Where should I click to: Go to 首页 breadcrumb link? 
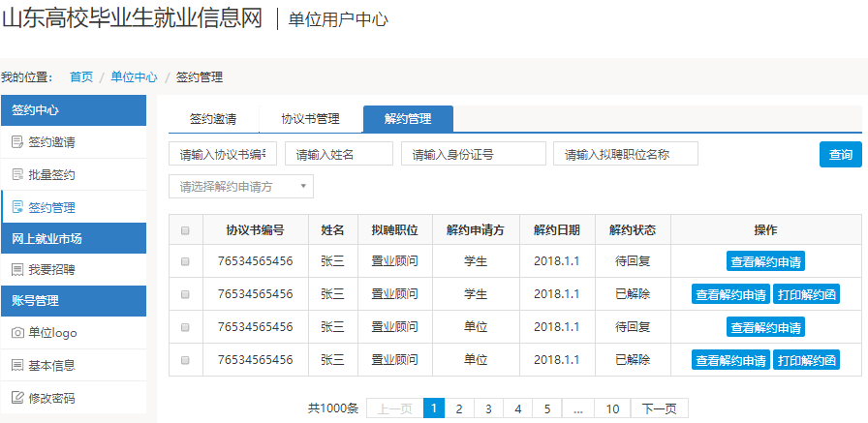click(81, 77)
